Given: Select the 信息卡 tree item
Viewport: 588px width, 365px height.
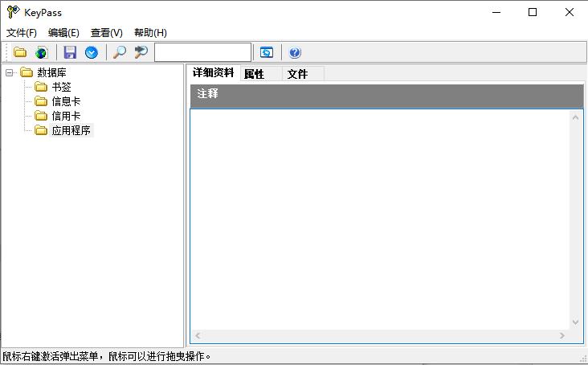Looking at the screenshot, I should click(66, 101).
